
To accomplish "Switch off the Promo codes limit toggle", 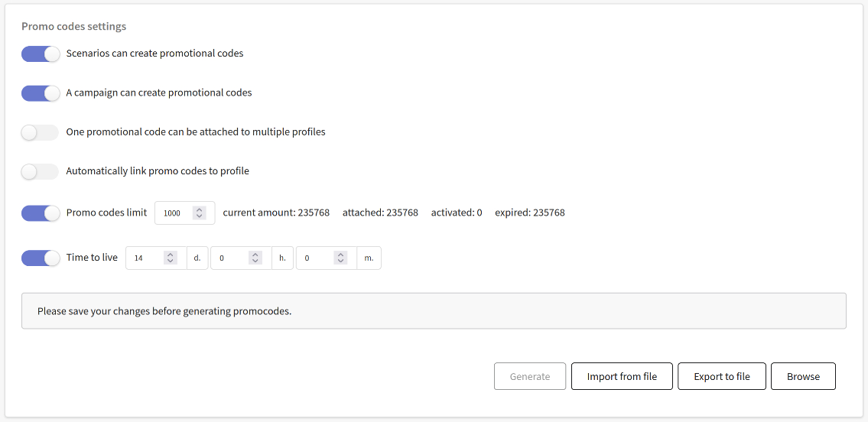I will pos(41,213).
